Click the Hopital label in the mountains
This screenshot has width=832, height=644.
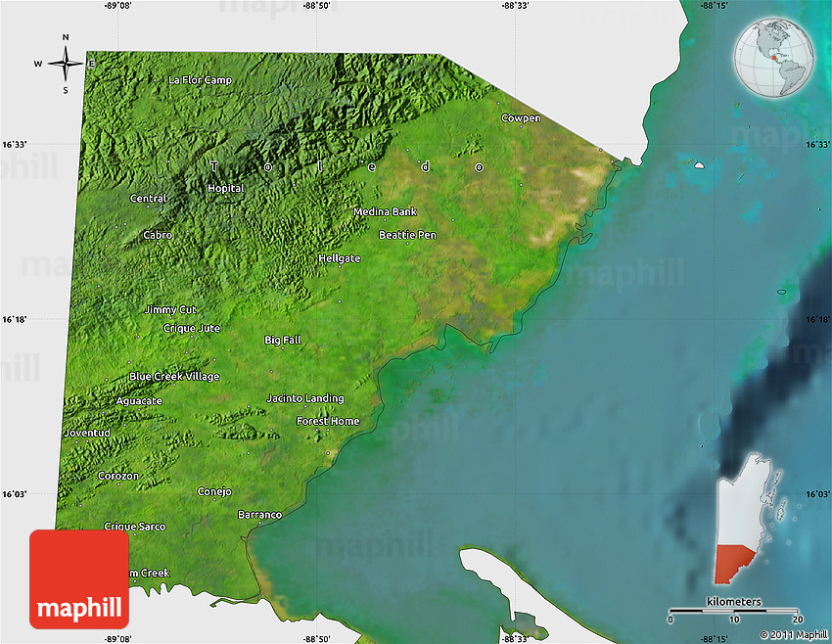tap(226, 188)
